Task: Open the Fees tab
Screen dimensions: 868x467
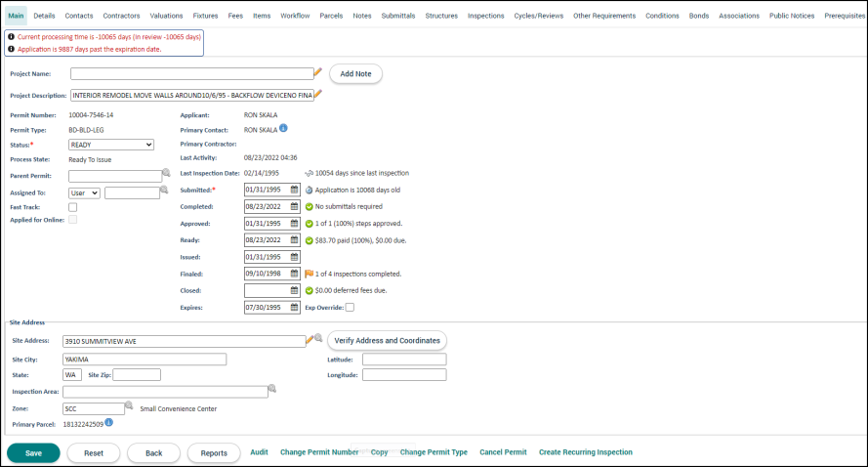Action: (235, 16)
